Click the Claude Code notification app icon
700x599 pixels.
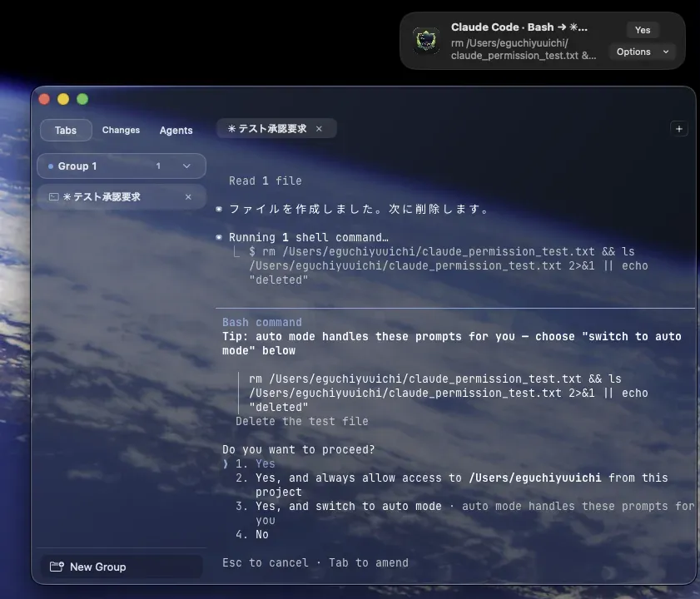426,41
